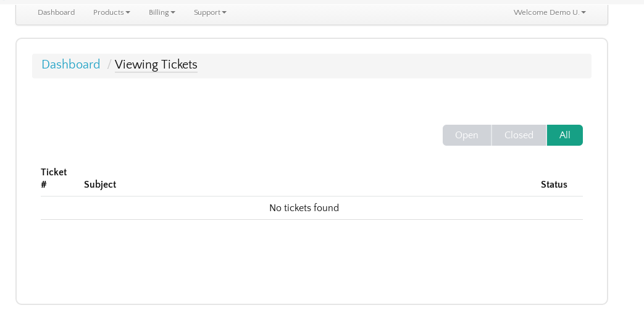644x313 pixels.
Task: Click the caret next to Welcome Demo U.
Action: (583, 12)
